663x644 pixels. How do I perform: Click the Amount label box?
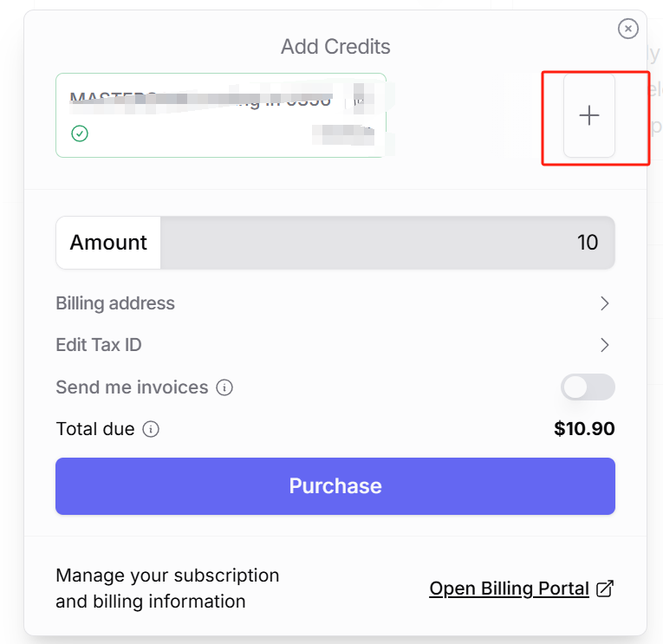point(108,243)
